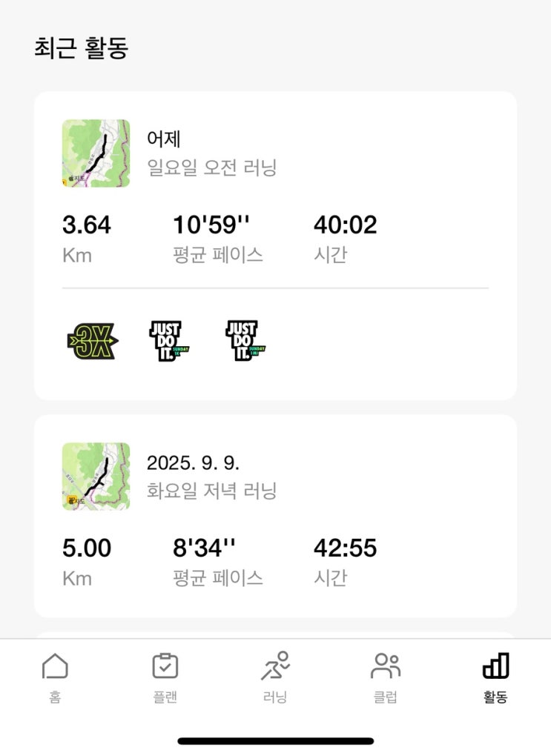Switch to the 홈 tab label
The image size is (551, 756).
[55, 697]
